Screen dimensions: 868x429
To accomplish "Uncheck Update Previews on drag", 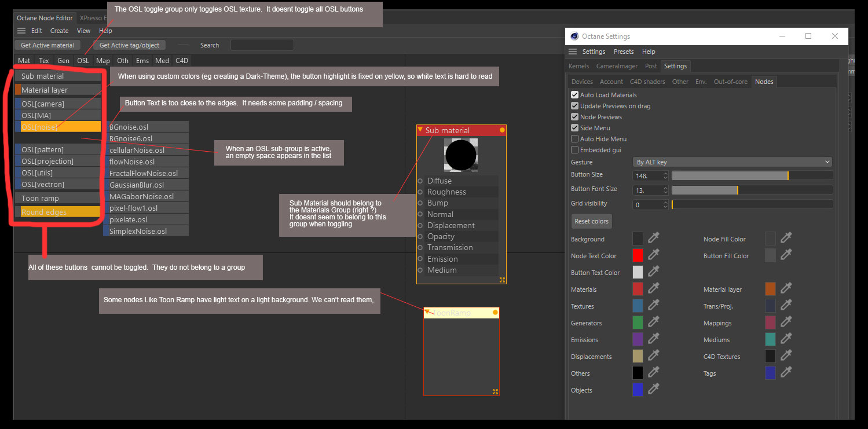I will point(574,105).
